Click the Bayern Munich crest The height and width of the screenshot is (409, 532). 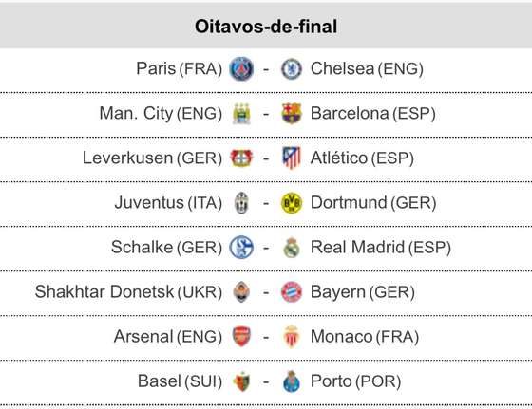[292, 291]
